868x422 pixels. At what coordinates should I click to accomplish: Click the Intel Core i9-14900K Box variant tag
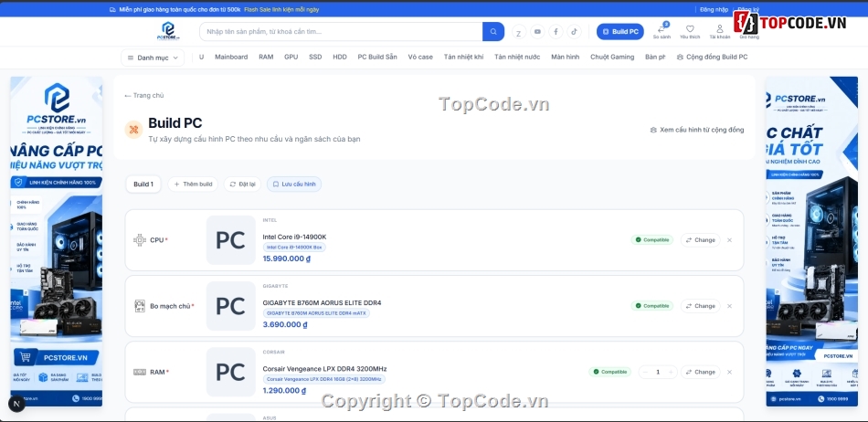click(x=294, y=248)
